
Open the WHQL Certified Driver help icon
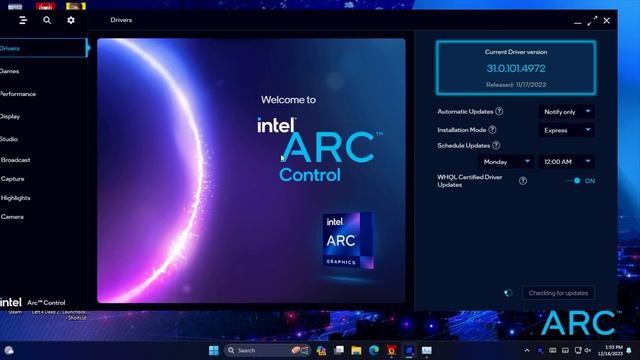pos(522,181)
